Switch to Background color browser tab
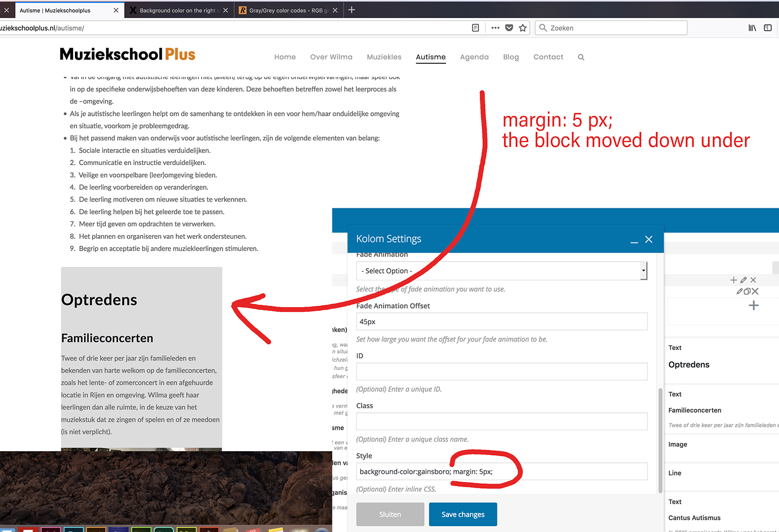Image resolution: width=779 pixels, height=532 pixels. pos(178,10)
